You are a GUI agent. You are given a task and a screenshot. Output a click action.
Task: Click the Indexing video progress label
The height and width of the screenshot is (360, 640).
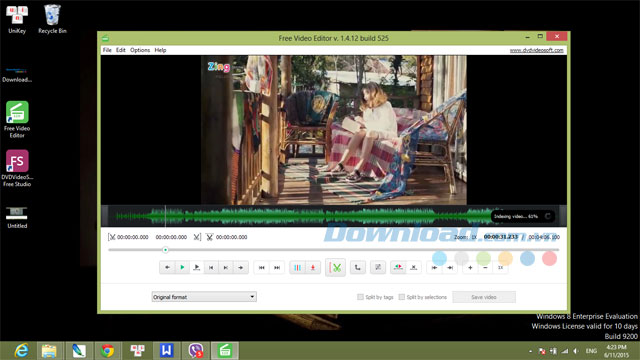click(516, 216)
